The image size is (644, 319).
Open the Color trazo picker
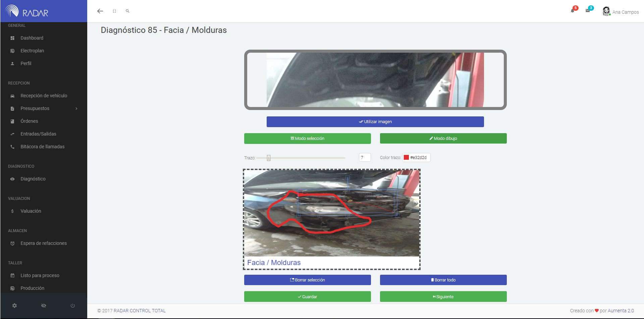(416, 158)
